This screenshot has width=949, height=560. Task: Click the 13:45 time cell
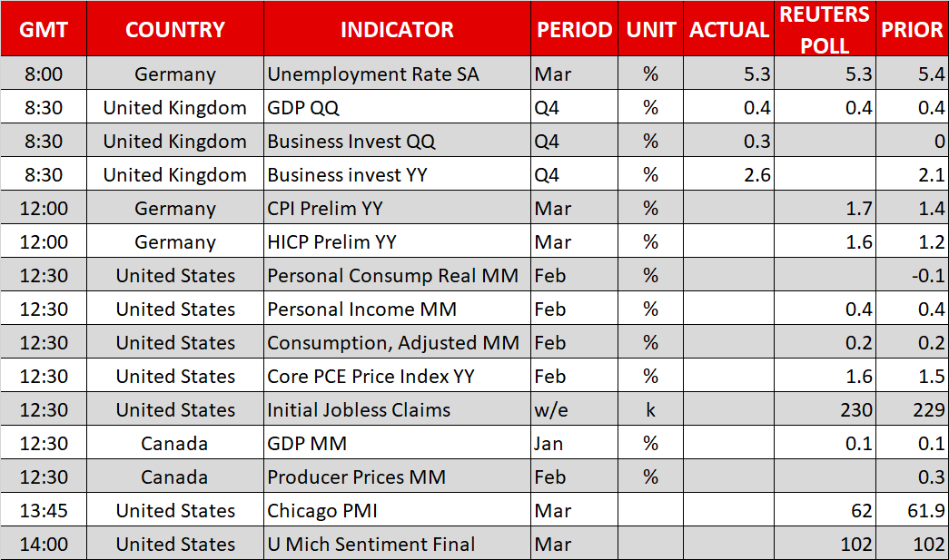pyautogui.click(x=44, y=511)
